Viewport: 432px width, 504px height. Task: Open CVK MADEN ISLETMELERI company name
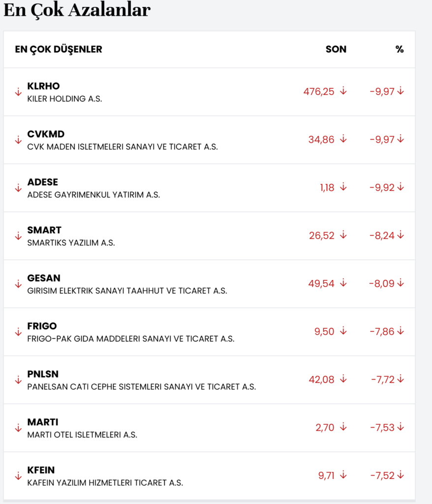click(123, 147)
